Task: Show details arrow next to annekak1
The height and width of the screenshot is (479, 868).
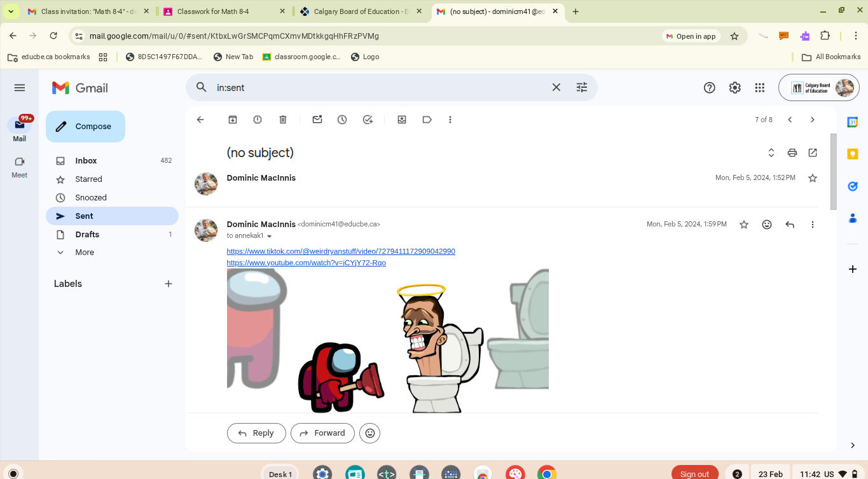Action: click(269, 236)
